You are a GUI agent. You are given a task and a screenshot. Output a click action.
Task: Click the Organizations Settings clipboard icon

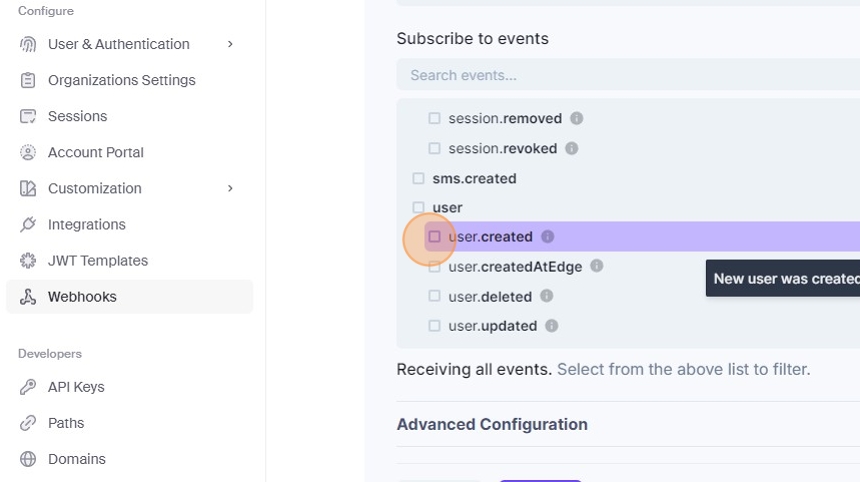click(x=28, y=80)
